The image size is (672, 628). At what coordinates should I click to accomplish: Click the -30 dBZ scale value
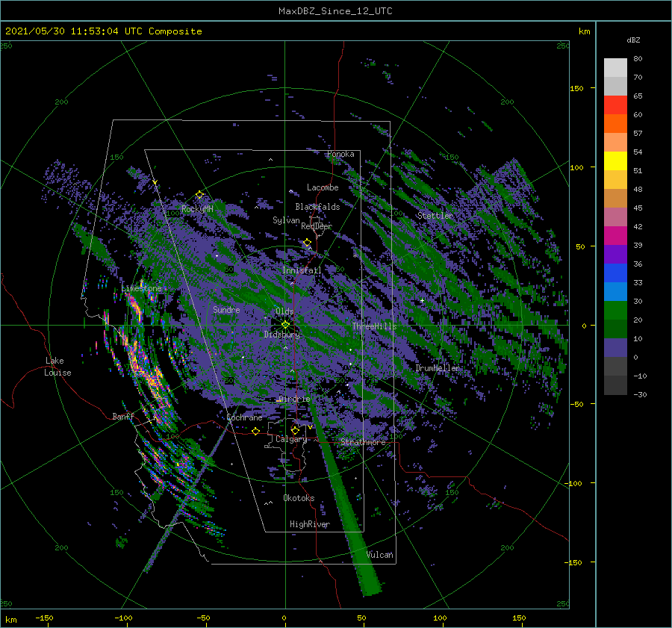(640, 394)
